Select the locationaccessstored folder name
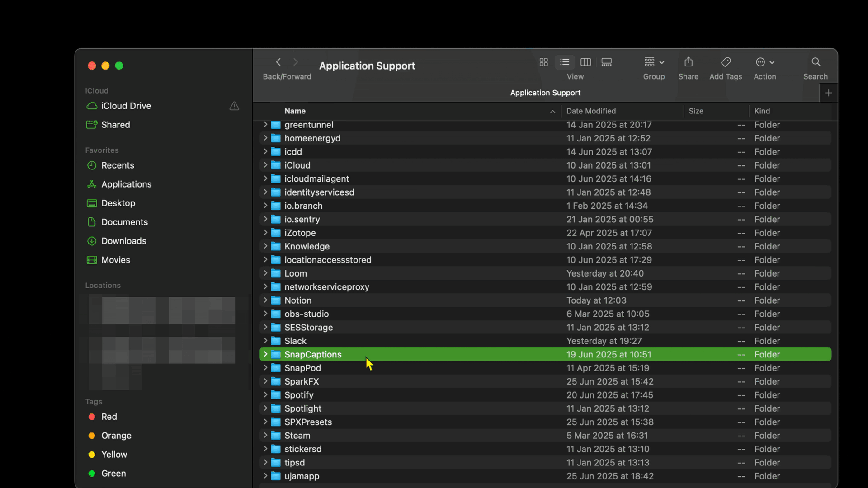This screenshot has height=488, width=868. click(x=328, y=260)
